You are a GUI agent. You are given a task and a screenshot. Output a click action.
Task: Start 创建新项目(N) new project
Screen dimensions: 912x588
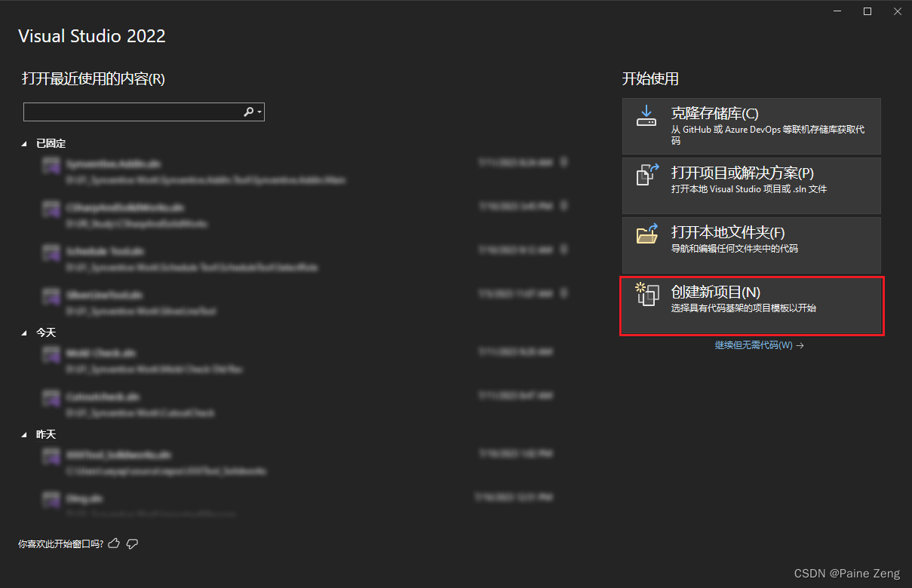click(751, 305)
